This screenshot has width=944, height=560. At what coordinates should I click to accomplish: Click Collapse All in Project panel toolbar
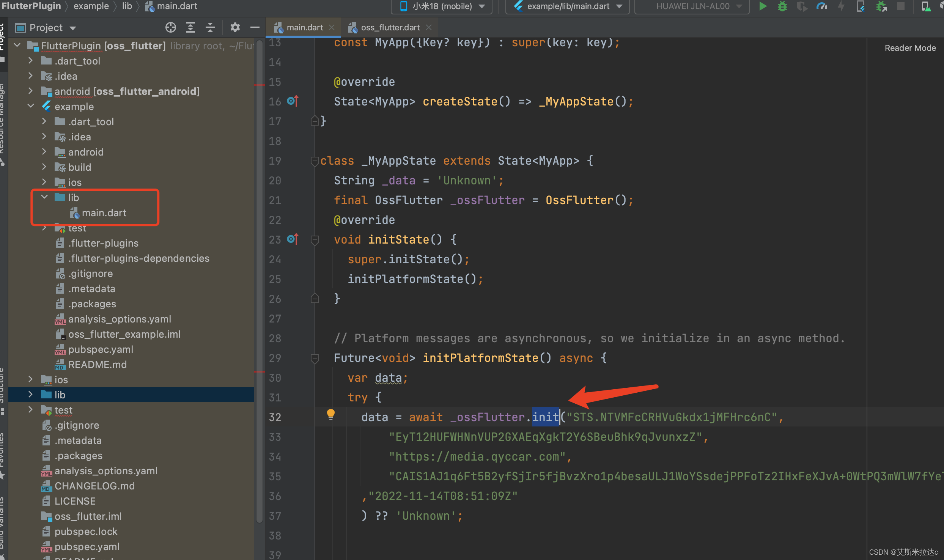[210, 27]
